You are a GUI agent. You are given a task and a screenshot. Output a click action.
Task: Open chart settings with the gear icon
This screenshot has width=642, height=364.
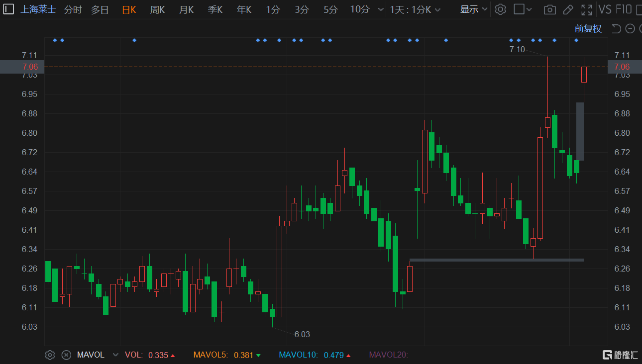pyautogui.click(x=501, y=9)
